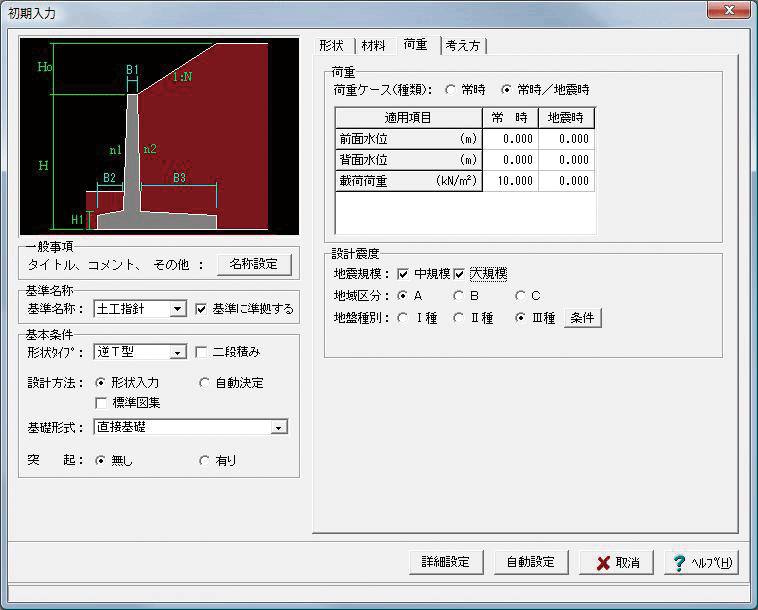
Task: Select ground type Ⅲ種
Action: click(520, 318)
